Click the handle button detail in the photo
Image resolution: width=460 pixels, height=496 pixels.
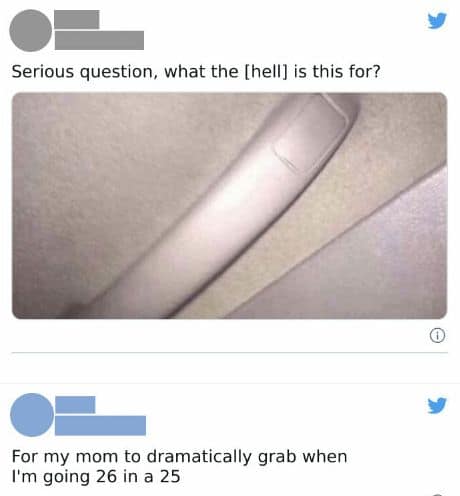310,140
